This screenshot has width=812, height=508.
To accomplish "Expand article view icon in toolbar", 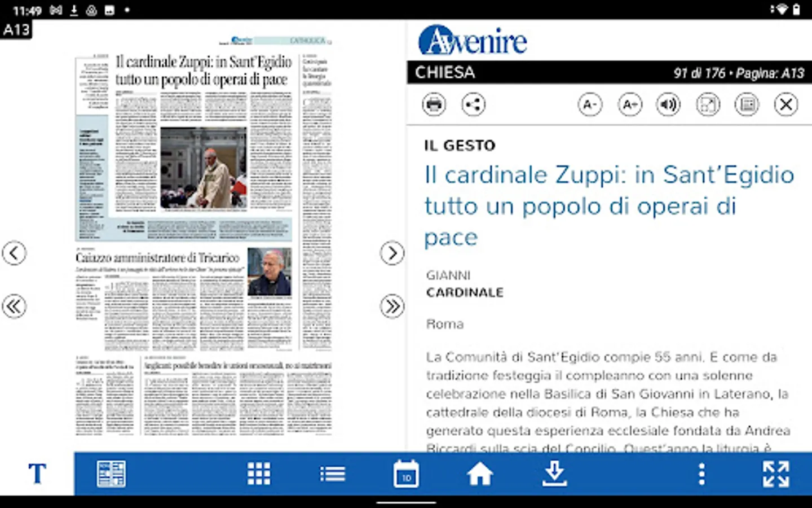I will tap(708, 104).
